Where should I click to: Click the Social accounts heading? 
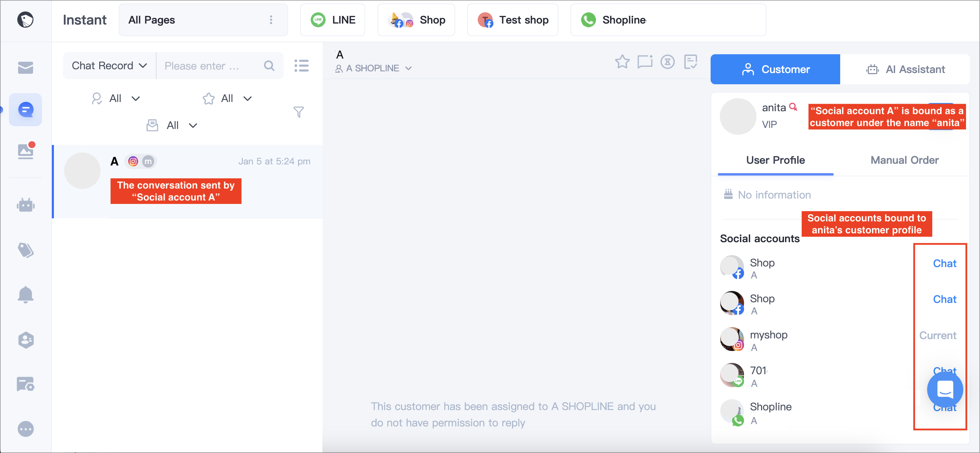759,239
